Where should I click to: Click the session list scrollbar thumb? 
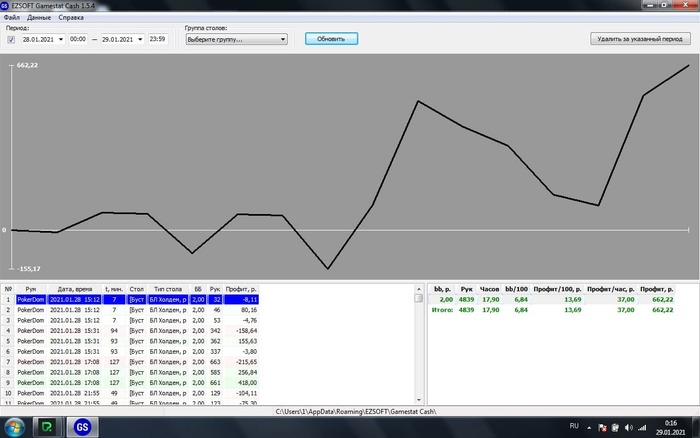coord(419,298)
